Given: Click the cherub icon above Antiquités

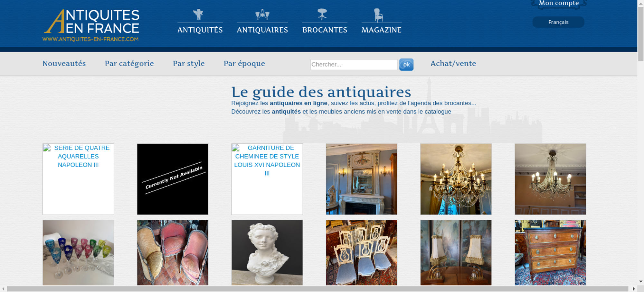Looking at the screenshot, I should click(198, 14).
